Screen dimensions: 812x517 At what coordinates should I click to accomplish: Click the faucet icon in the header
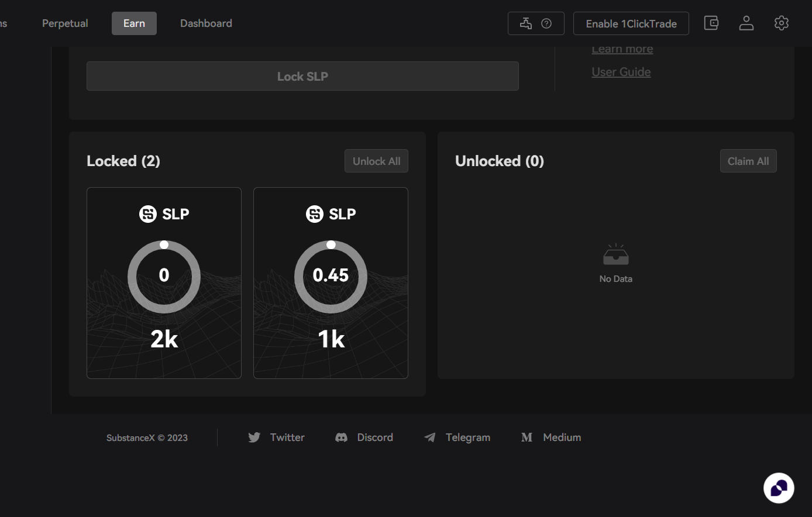[x=526, y=23]
